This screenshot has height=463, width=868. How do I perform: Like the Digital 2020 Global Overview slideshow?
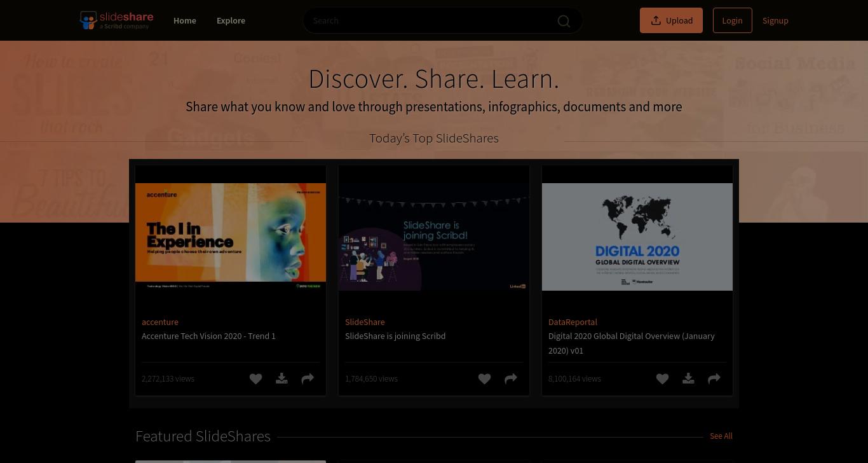[x=662, y=378]
